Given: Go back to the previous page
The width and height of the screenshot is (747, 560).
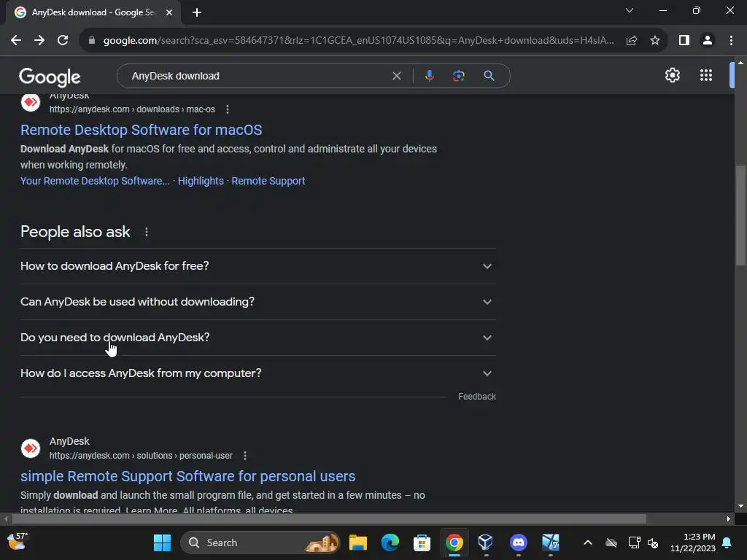Looking at the screenshot, I should (x=16, y=41).
